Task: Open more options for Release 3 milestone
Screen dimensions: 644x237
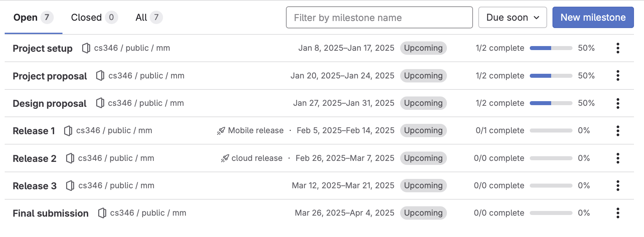Action: 618,186
